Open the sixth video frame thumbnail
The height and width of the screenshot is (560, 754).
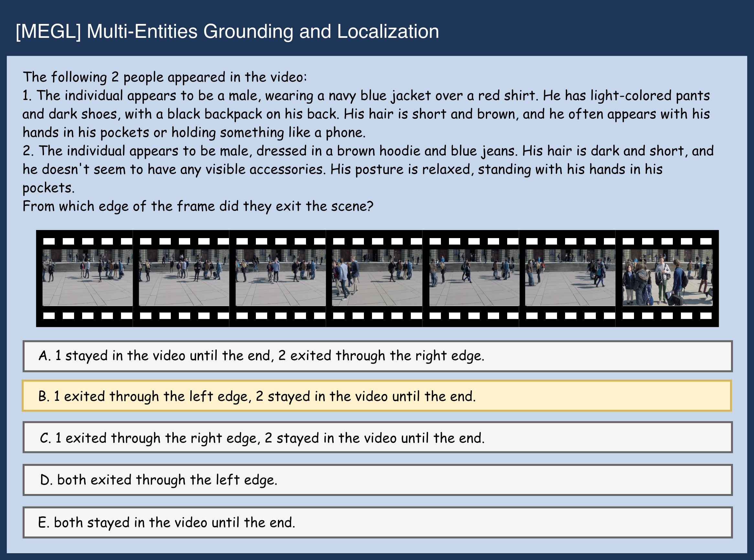[x=570, y=278]
